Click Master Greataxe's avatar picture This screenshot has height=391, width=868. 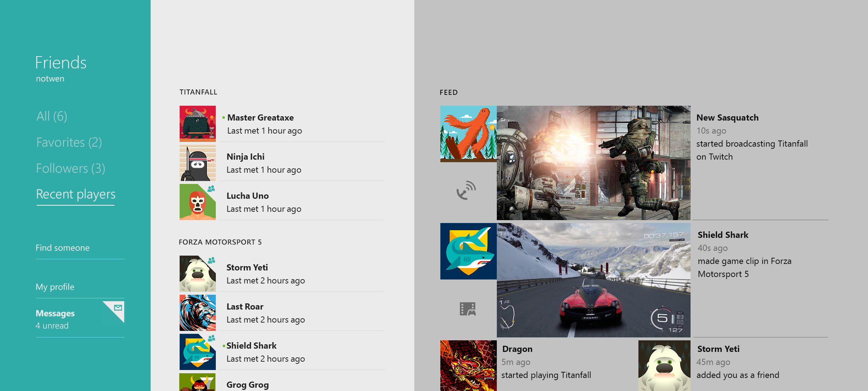pyautogui.click(x=198, y=123)
